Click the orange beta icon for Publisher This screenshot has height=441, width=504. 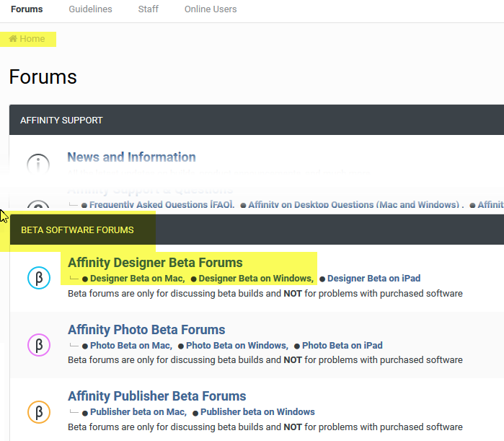click(39, 411)
